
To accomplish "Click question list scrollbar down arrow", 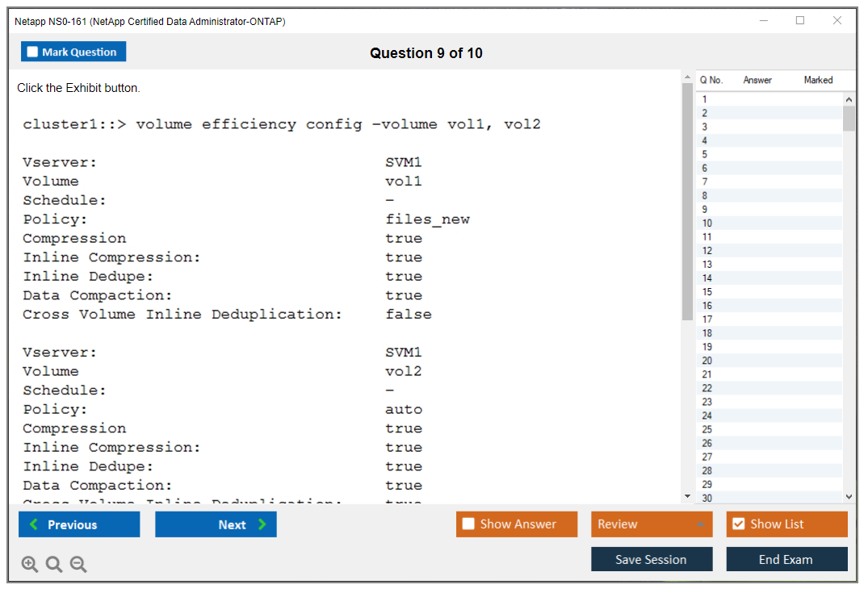I will click(849, 497).
